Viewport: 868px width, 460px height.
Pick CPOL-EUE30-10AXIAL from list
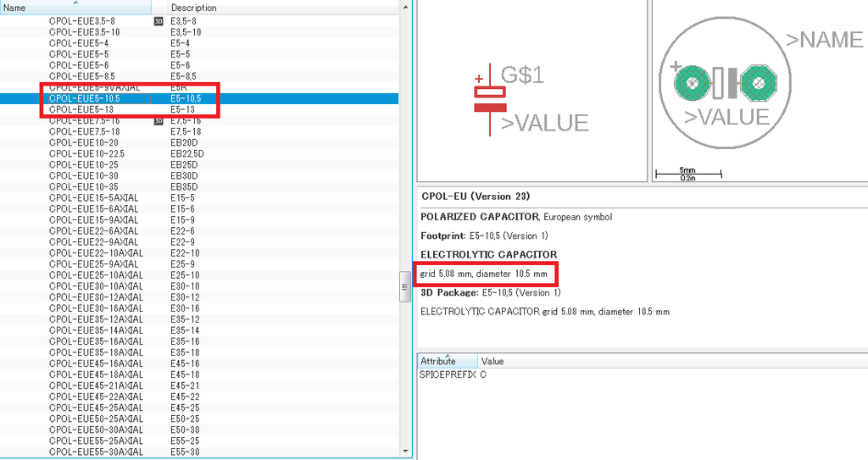tap(96, 286)
